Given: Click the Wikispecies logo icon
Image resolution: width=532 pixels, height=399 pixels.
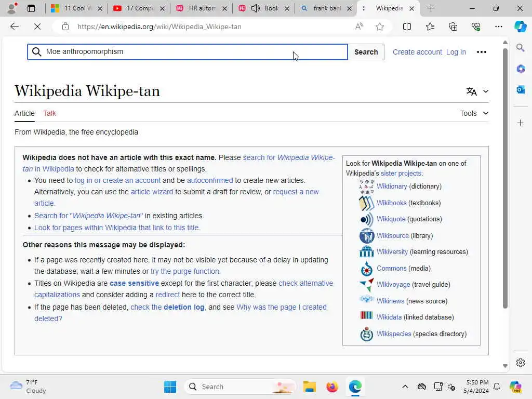Looking at the screenshot, I should 366,334.
